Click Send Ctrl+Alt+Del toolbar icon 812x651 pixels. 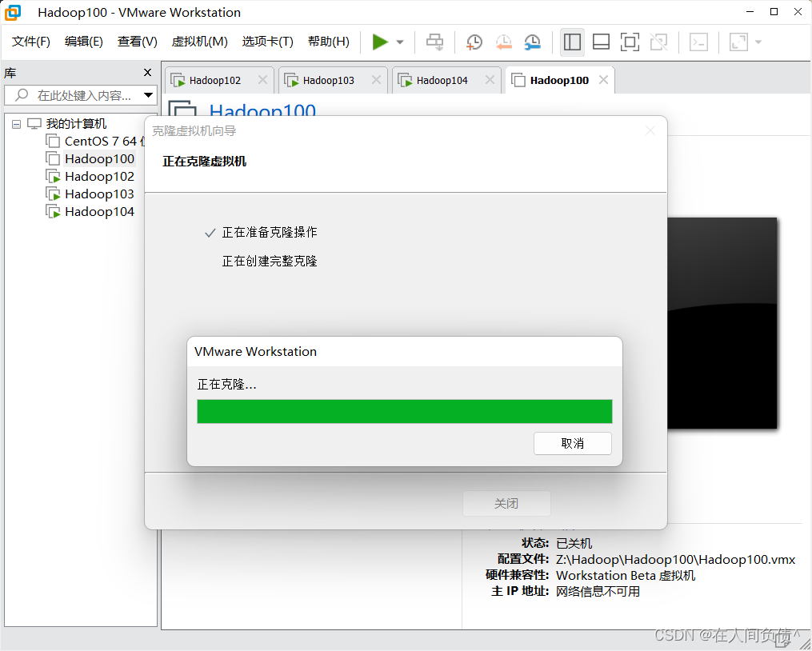pos(434,42)
